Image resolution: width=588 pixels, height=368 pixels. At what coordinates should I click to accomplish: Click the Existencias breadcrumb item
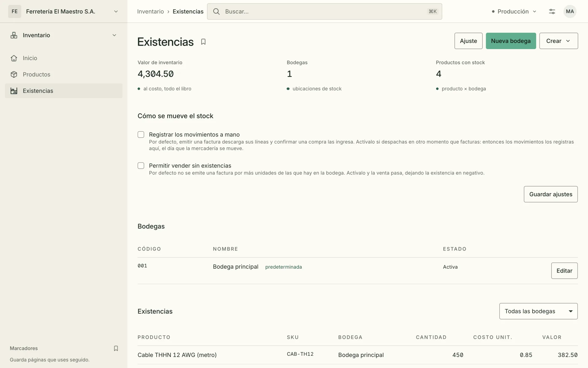pos(188,11)
